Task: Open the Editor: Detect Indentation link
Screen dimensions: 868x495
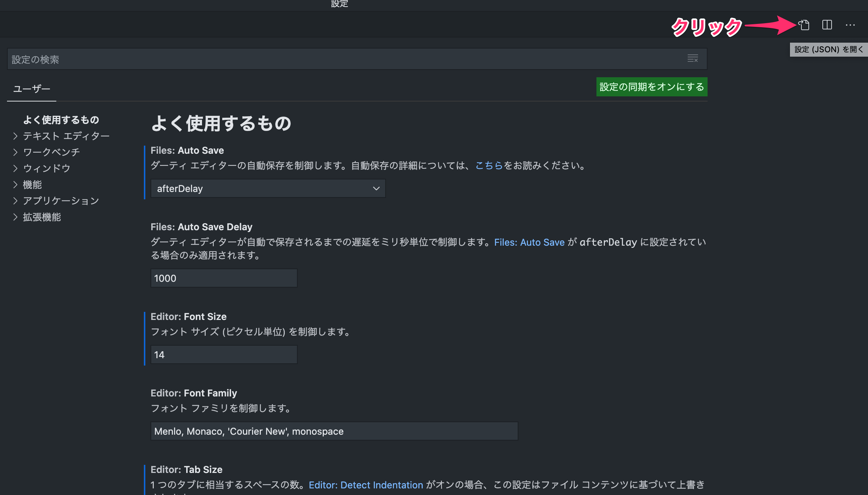Action: [365, 485]
